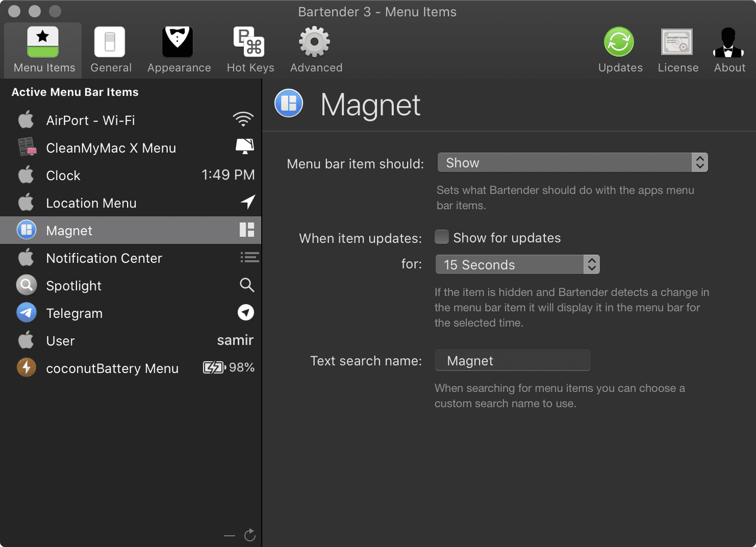This screenshot has width=756, height=547.
Task: Click the refresh arrow below item list
Action: [x=250, y=536]
